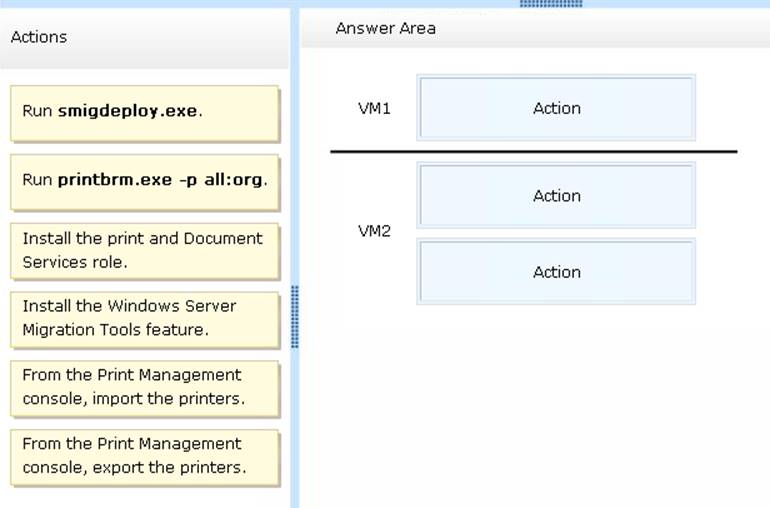Screen dimensions: 770x508
Task: Click the VM2 label
Action: 374,231
